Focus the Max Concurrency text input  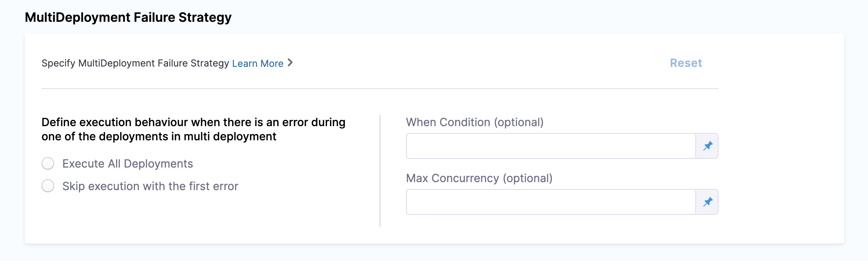(551, 202)
